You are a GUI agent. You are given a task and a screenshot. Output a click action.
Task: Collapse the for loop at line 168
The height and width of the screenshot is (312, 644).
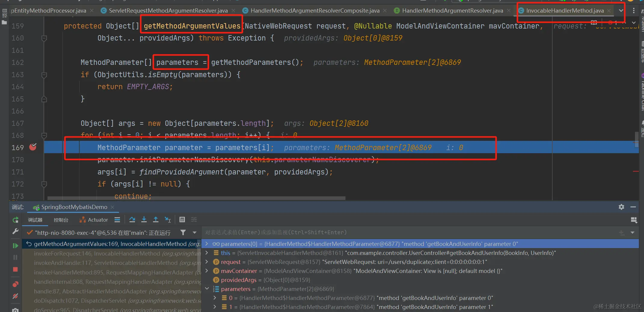[x=44, y=135]
